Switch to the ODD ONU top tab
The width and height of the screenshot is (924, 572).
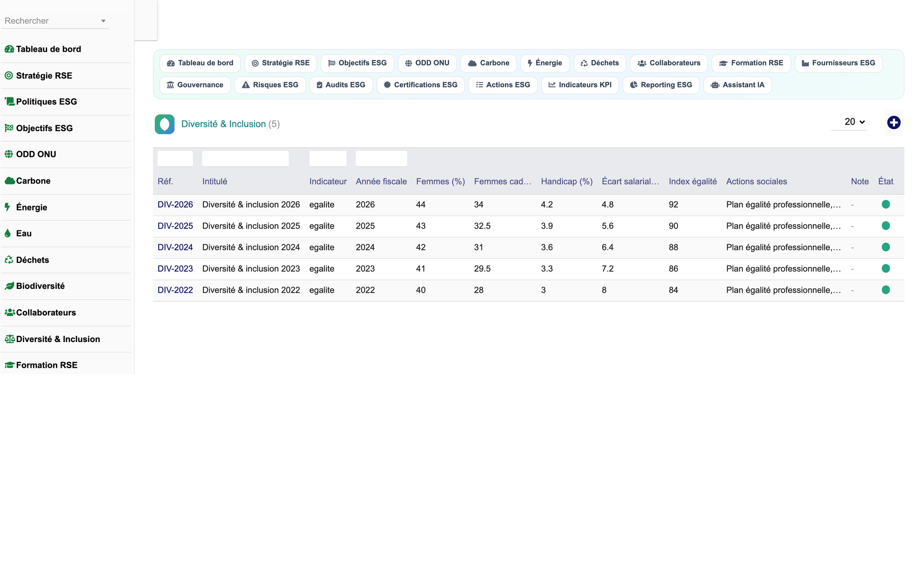(427, 63)
